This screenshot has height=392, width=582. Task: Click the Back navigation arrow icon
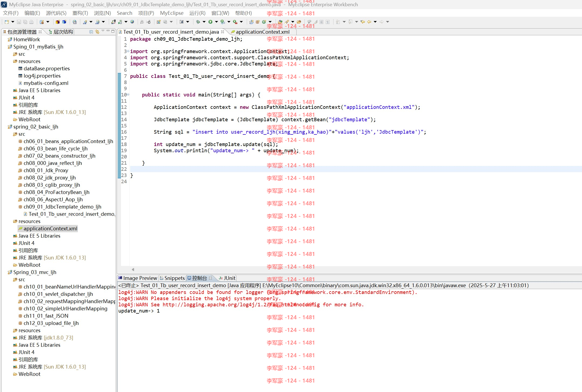pyautogui.click(x=369, y=22)
